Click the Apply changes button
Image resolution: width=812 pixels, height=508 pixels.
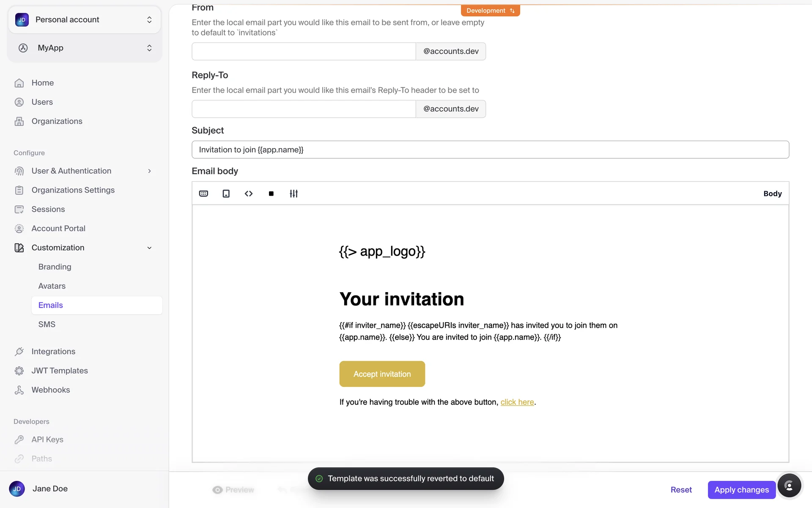(741, 490)
